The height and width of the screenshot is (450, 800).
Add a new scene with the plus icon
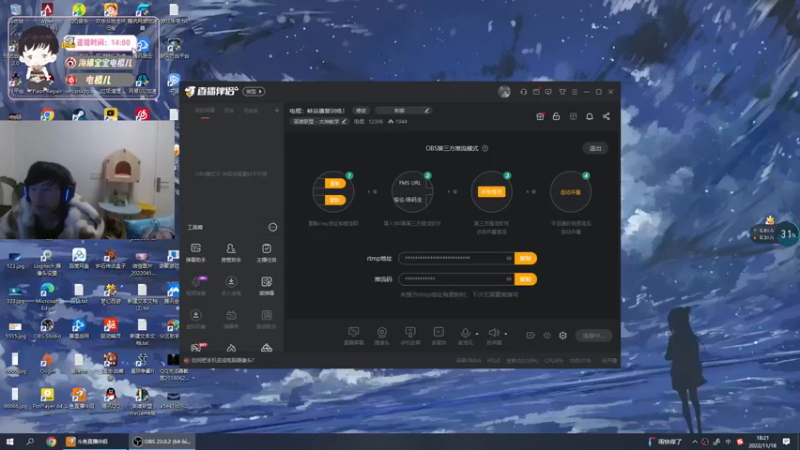pyautogui.click(x=277, y=110)
